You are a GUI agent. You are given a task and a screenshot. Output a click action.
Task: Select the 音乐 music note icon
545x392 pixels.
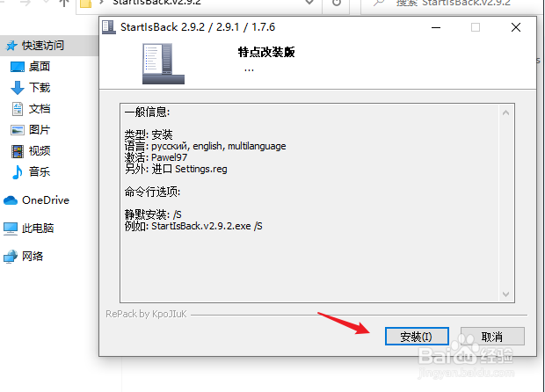point(17,172)
